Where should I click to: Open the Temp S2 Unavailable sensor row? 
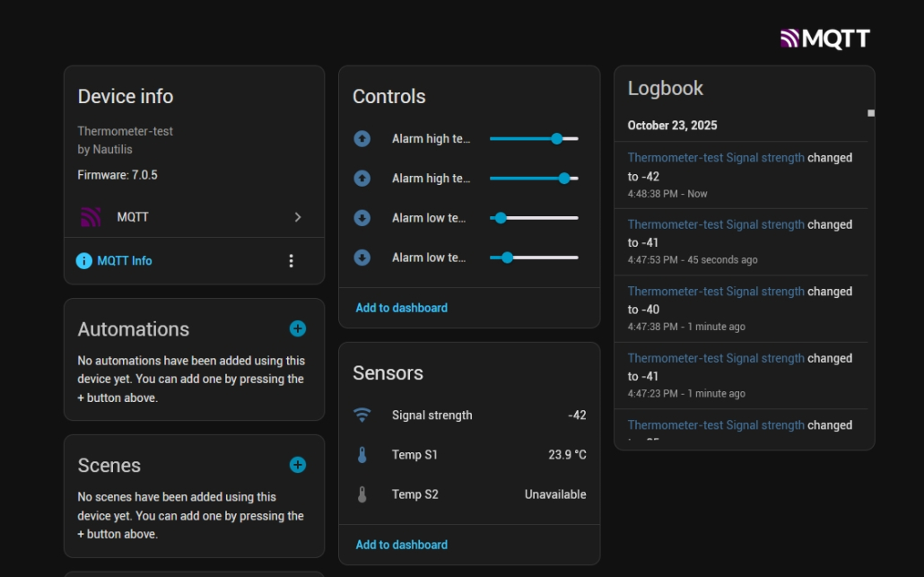[469, 494]
